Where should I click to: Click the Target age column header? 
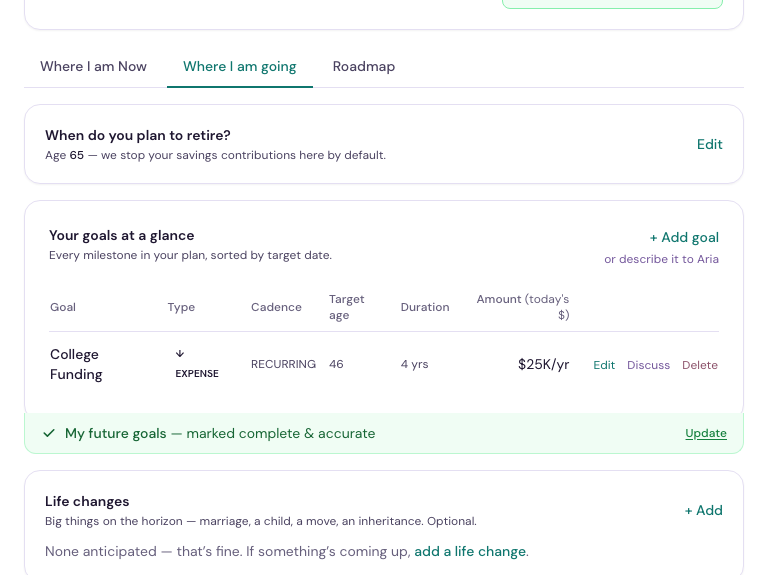tap(346, 307)
